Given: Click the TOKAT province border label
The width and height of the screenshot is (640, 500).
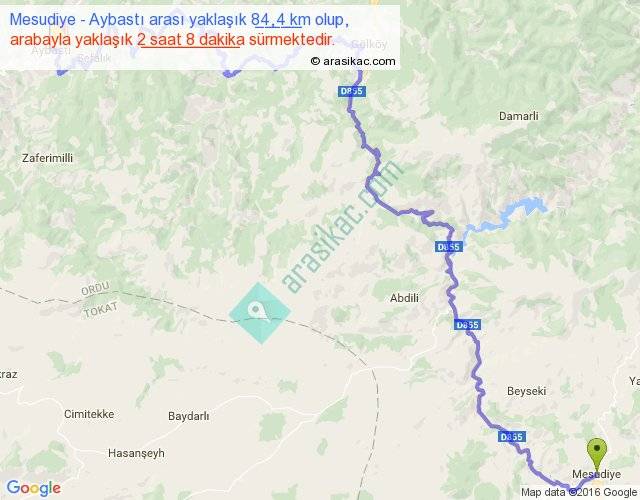Looking at the screenshot, I should [x=100, y=310].
